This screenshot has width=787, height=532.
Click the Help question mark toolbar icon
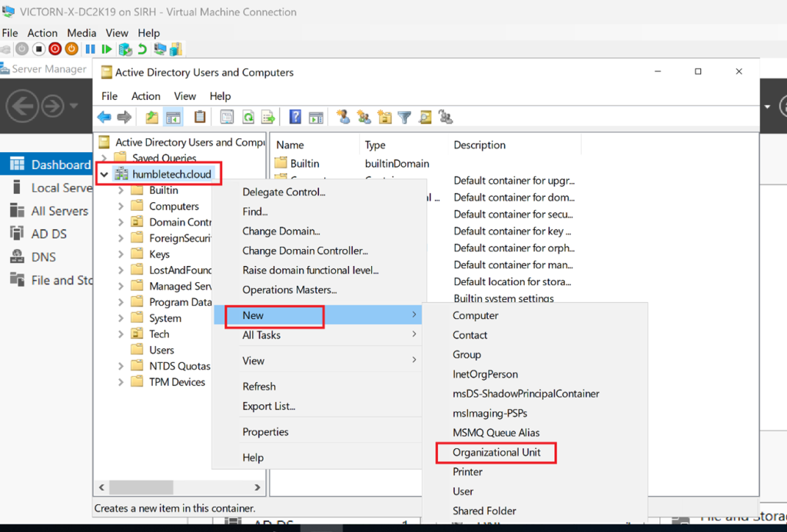[x=295, y=118]
